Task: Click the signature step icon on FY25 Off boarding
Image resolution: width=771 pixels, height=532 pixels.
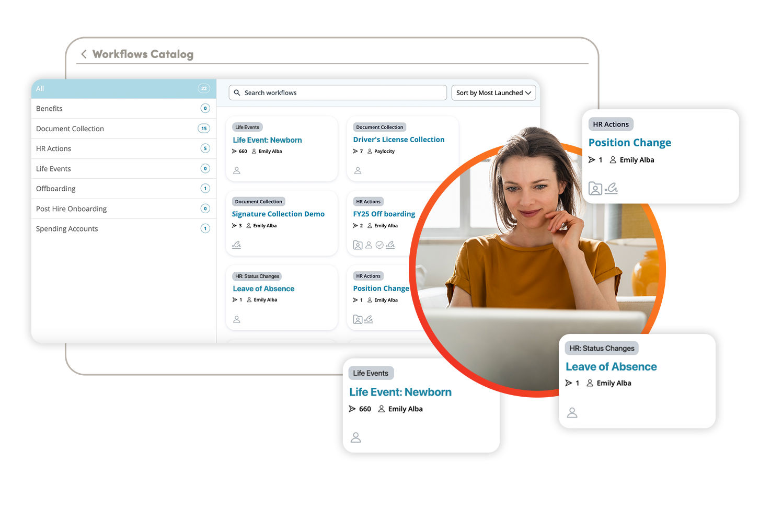Action: 390,245
